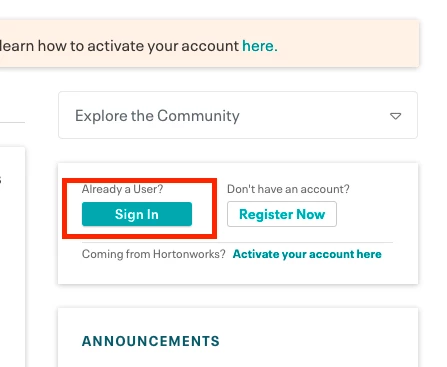Click the 'Don't have an account?' text

point(288,189)
